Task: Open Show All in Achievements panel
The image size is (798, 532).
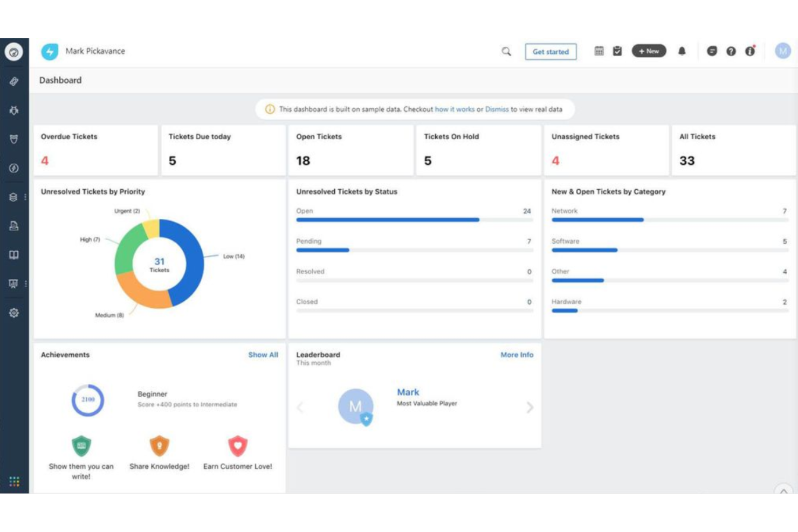Action: pos(263,355)
